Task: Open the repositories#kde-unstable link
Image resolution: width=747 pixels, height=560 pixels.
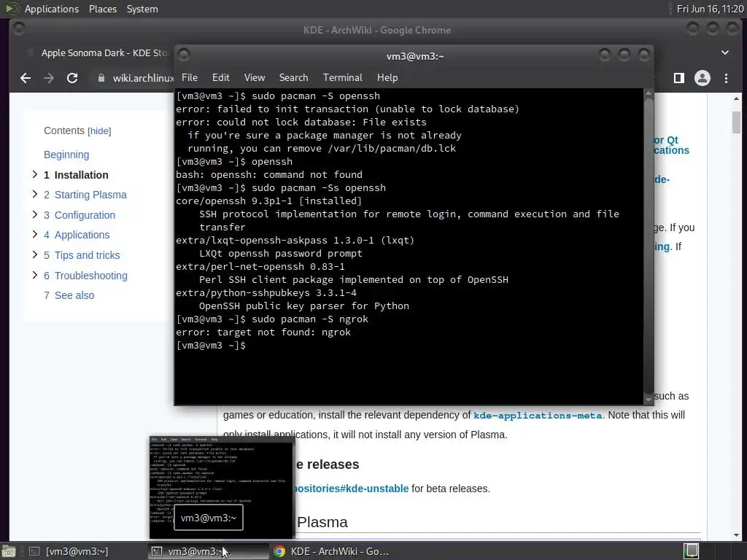Action: coord(352,489)
